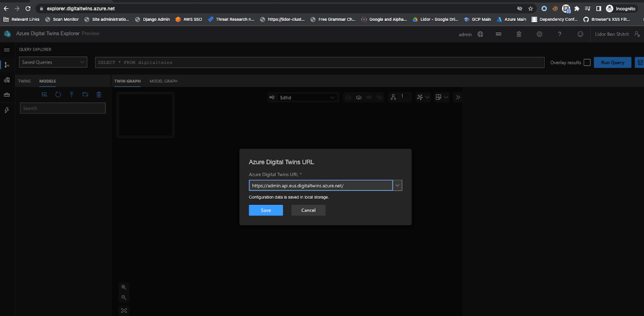Switch to the Models tab

48,81
